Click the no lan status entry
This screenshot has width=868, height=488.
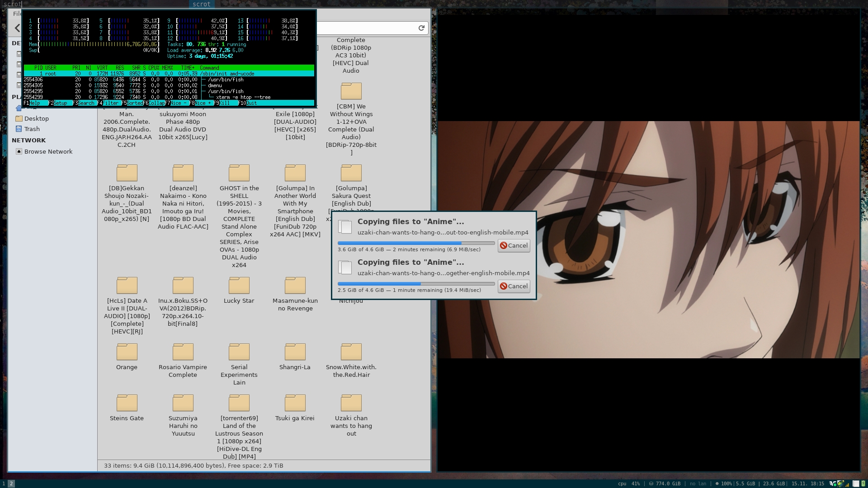click(x=698, y=483)
